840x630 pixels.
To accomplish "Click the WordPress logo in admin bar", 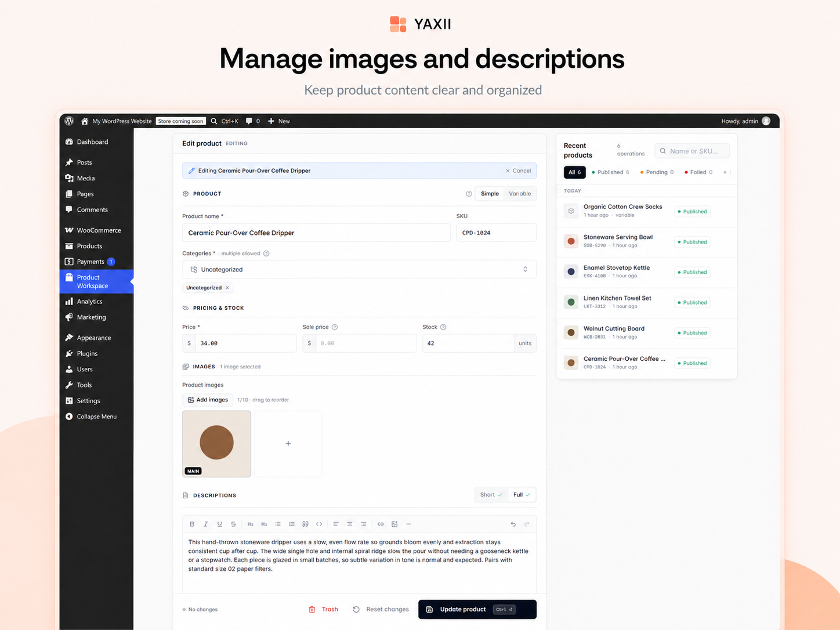I will coord(69,121).
